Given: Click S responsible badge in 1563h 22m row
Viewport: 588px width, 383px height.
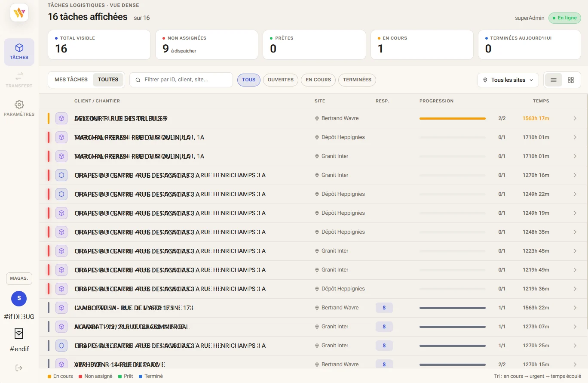Looking at the screenshot, I should click(384, 308).
